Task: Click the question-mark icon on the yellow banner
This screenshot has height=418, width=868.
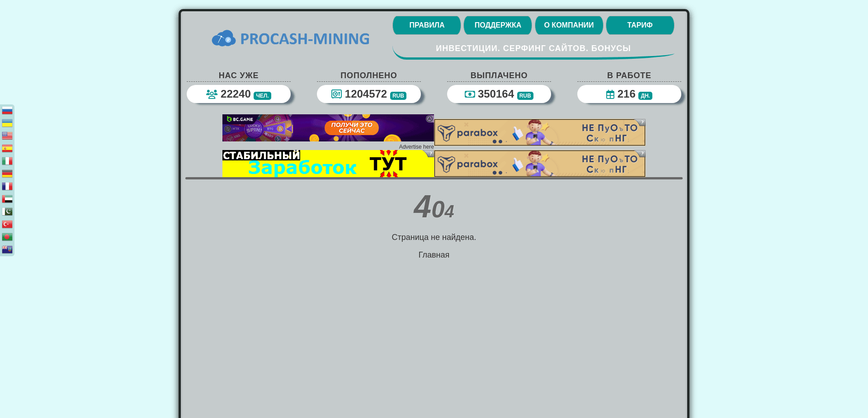Action: click(429, 154)
